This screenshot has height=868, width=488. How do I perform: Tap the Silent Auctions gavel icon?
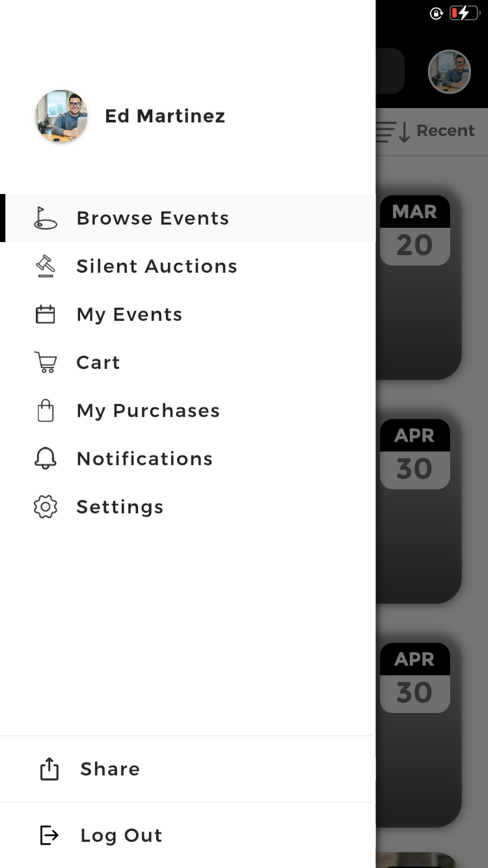pos(45,266)
